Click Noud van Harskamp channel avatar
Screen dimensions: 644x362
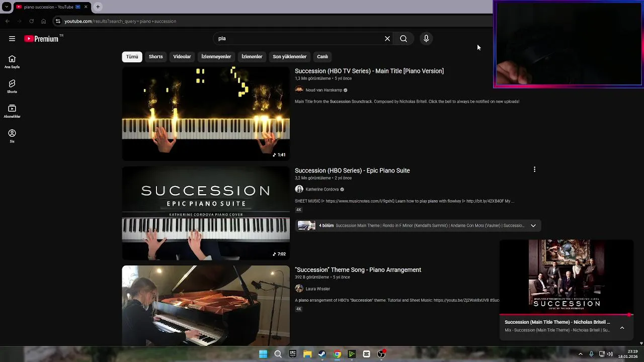click(299, 90)
